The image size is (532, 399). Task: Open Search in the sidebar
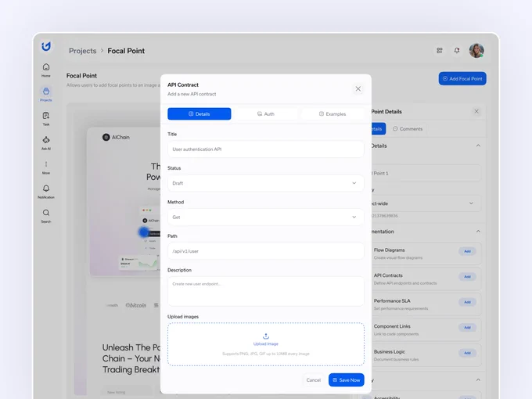pos(46,216)
